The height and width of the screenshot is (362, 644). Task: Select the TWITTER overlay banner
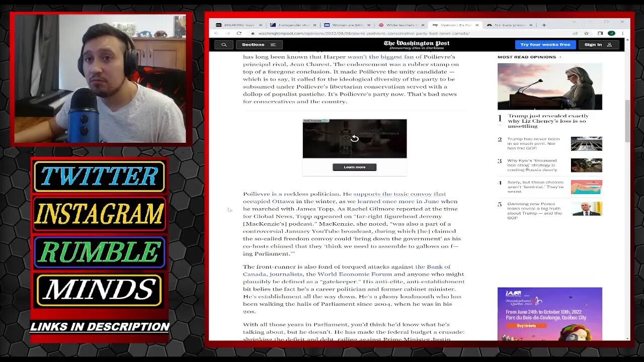[99, 176]
